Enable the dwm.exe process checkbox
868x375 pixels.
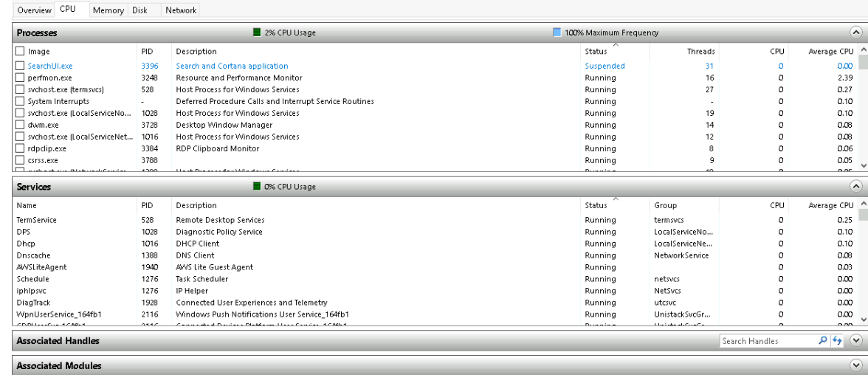(21, 125)
